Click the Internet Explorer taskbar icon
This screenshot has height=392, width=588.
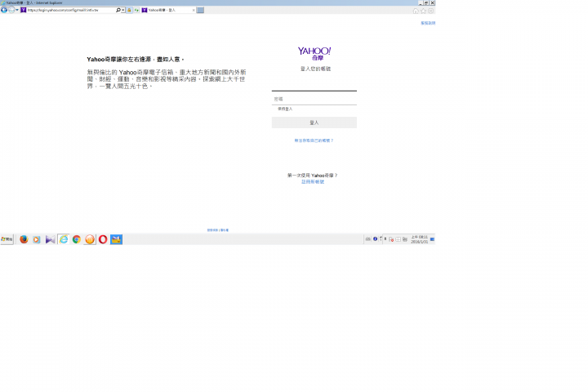click(x=64, y=239)
